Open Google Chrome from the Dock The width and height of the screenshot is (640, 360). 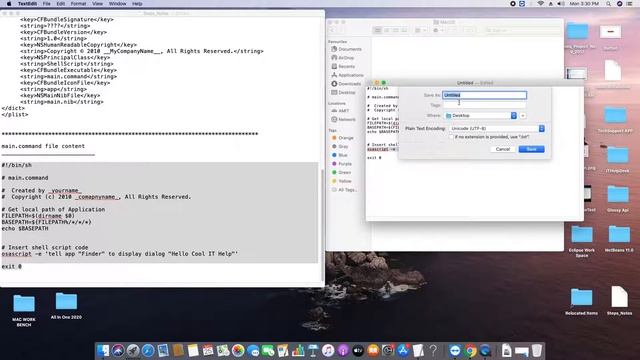tap(470, 350)
